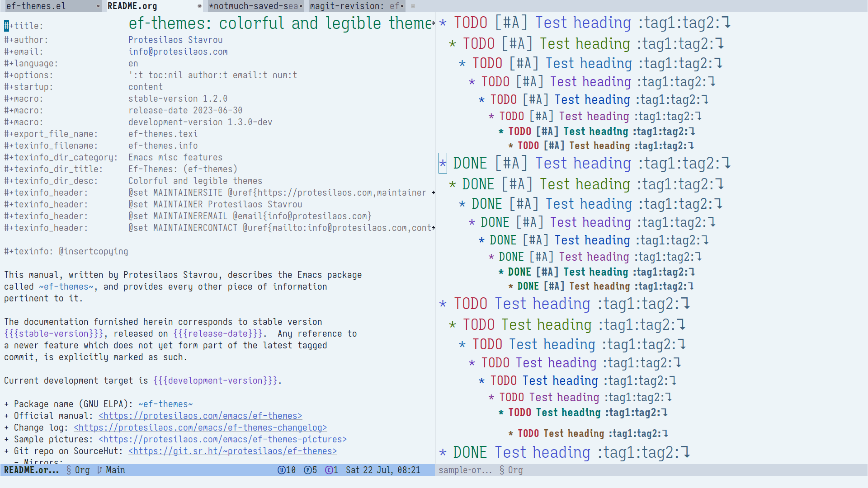Image resolution: width=868 pixels, height=488 pixels.
Task: Click the info@protesilaos.com email keyword value
Action: click(x=178, y=52)
